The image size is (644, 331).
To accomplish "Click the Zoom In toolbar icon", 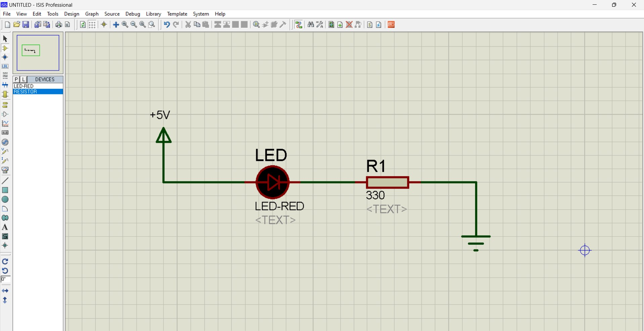I will coord(125,25).
